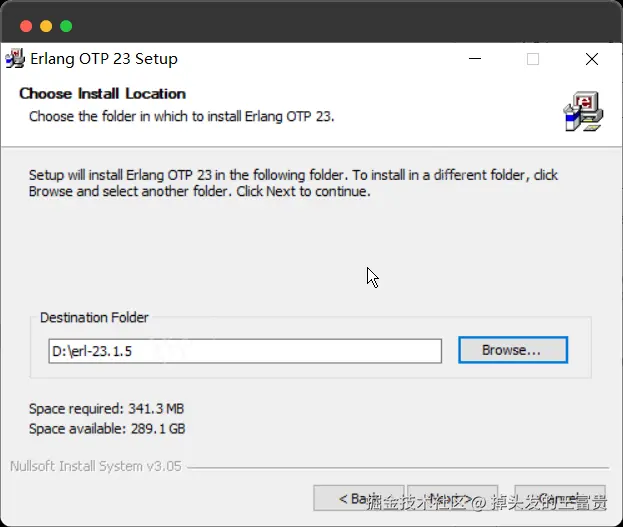Click the Erlang installer icon in title bar
The image size is (623, 527).
pyautogui.click(x=15, y=59)
